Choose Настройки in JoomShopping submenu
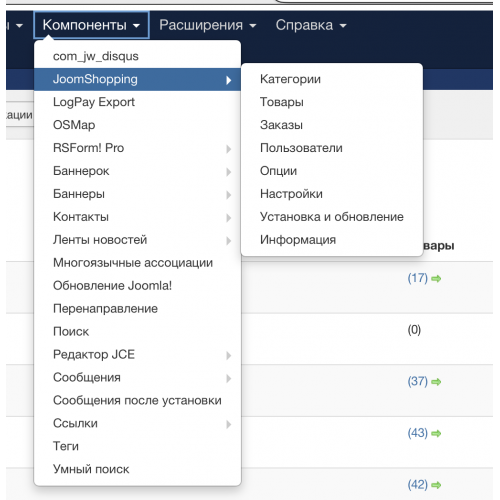Screen dimensions: 500x500 (x=332, y=194)
